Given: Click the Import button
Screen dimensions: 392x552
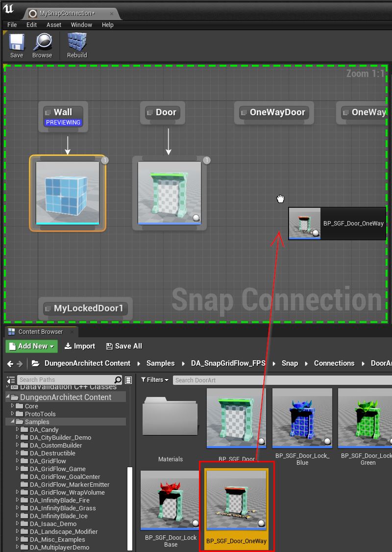Looking at the screenshot, I should 80,346.
